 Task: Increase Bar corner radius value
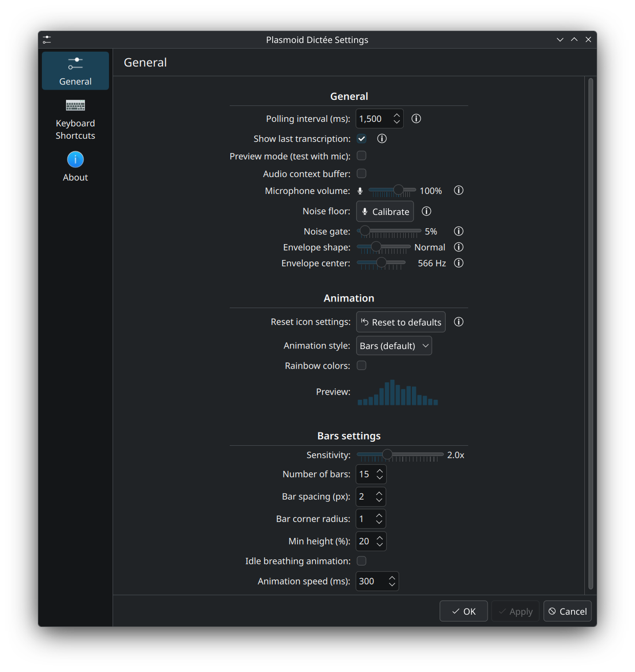tap(379, 515)
